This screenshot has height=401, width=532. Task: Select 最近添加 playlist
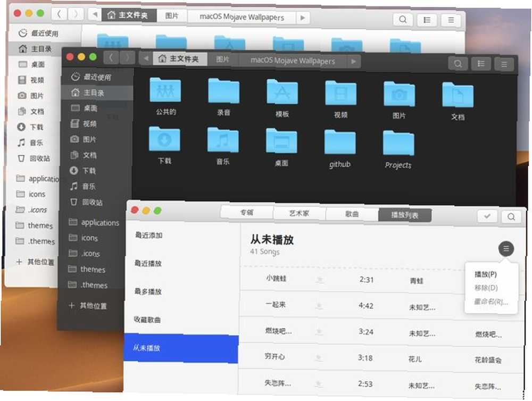183,235
